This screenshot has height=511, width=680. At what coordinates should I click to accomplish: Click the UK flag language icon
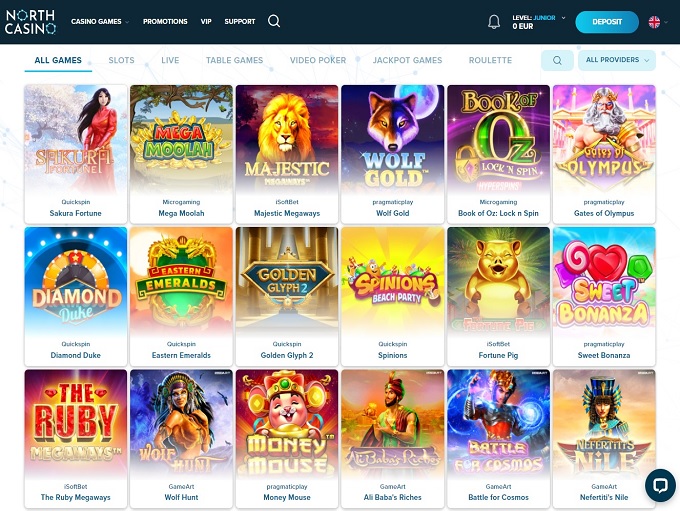654,22
